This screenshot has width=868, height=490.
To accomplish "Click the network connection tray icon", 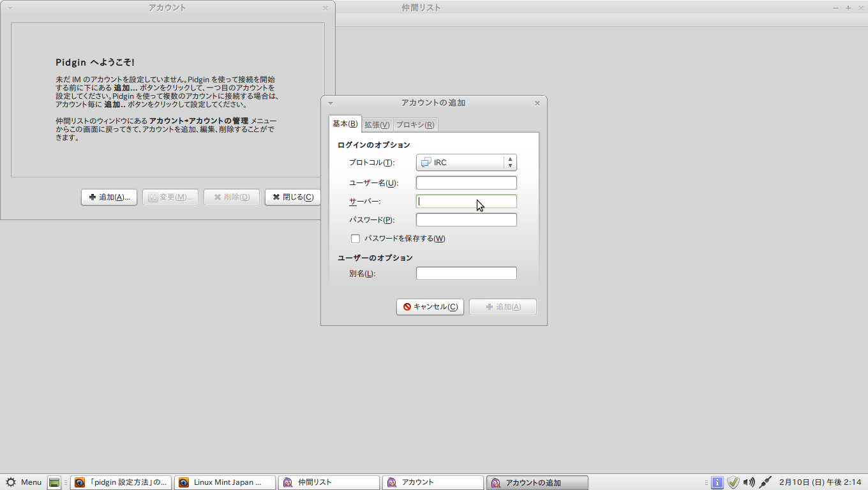I will 766,482.
